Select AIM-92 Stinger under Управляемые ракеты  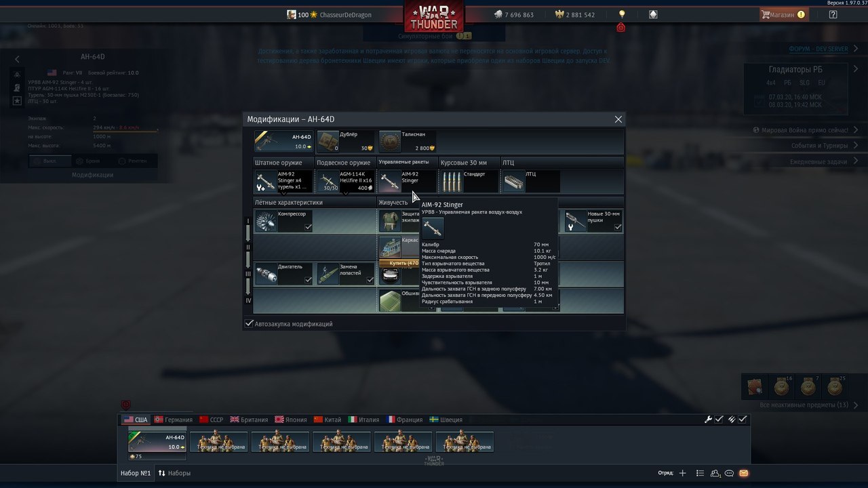[x=407, y=181]
